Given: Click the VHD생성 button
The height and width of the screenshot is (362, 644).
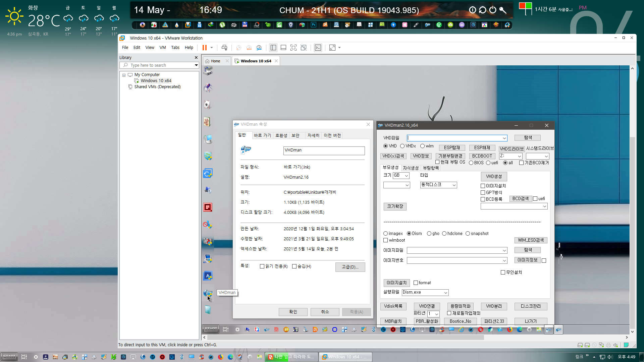Looking at the screenshot, I should (494, 177).
